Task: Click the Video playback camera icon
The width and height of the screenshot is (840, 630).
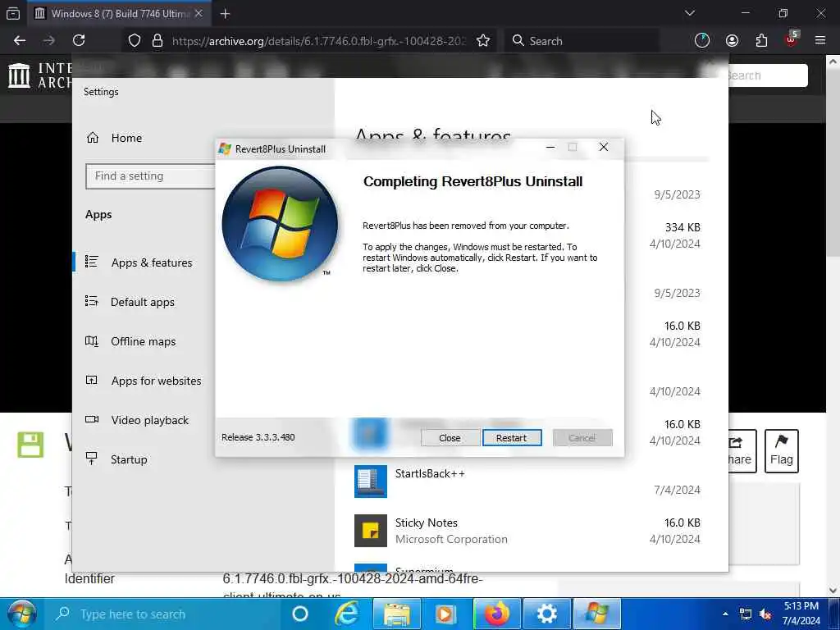Action: (92, 419)
